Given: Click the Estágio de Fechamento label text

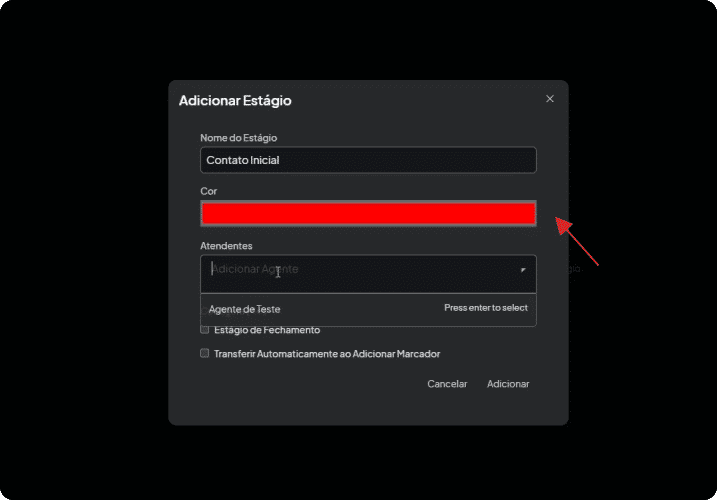Looking at the screenshot, I should tap(267, 330).
